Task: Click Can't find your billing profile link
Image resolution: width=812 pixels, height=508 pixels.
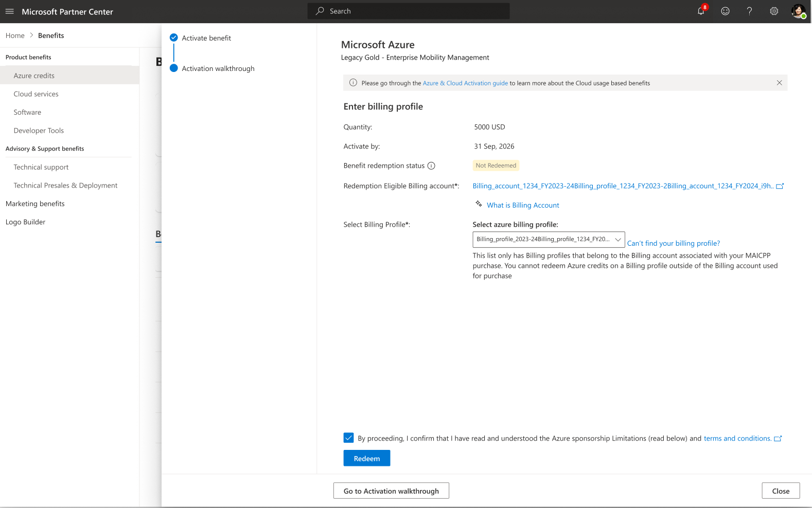Action: [674, 243]
